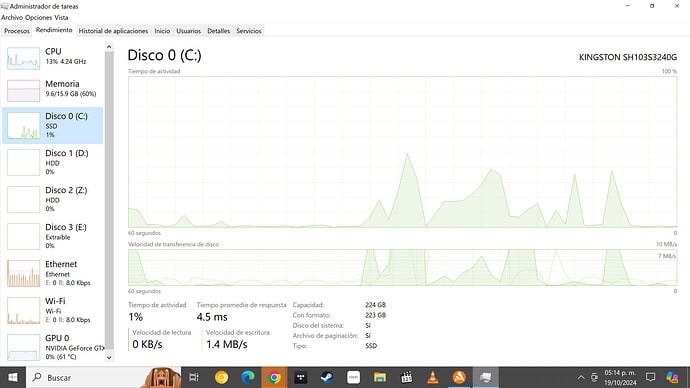This screenshot has height=388, width=690.
Task: Open VLC media player from taskbar
Action: click(433, 377)
